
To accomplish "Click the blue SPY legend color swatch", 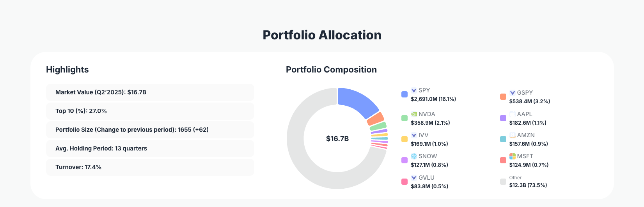I will [404, 94].
